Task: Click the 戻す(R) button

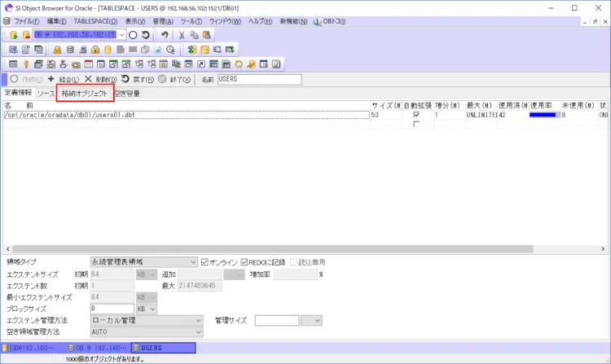Action: pyautogui.click(x=138, y=80)
